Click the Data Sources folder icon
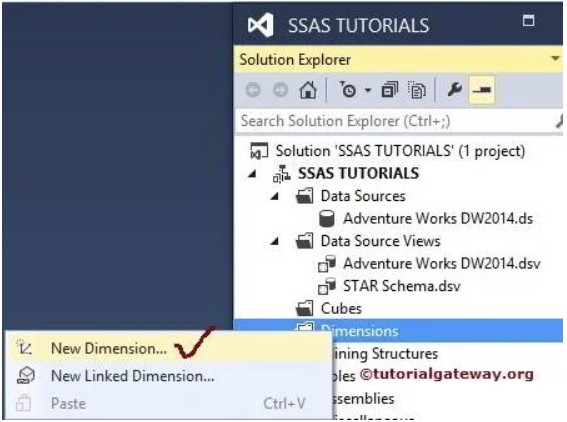 pyautogui.click(x=304, y=196)
